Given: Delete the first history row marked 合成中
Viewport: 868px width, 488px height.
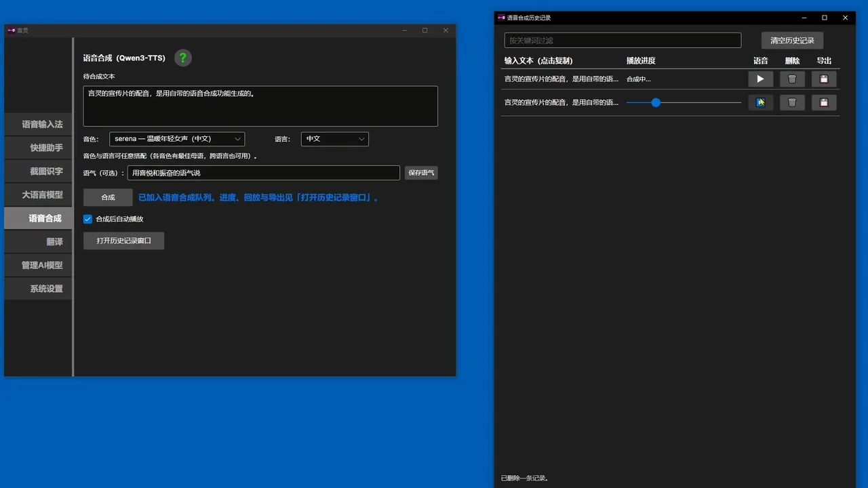Looking at the screenshot, I should [792, 79].
